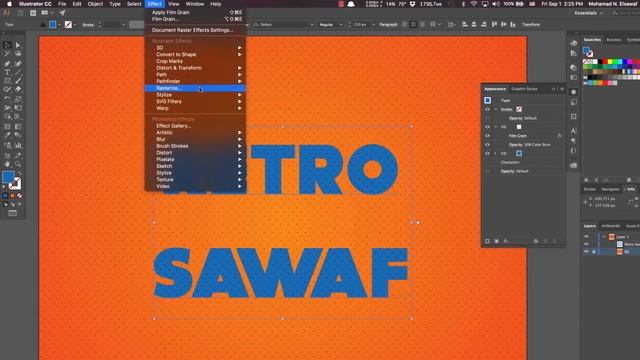Hide the BG layer
The image size is (640, 360).
tap(587, 252)
